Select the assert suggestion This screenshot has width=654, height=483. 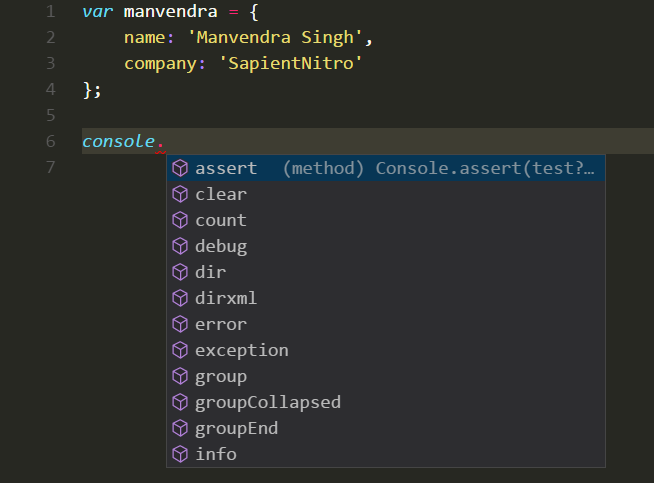(386, 169)
